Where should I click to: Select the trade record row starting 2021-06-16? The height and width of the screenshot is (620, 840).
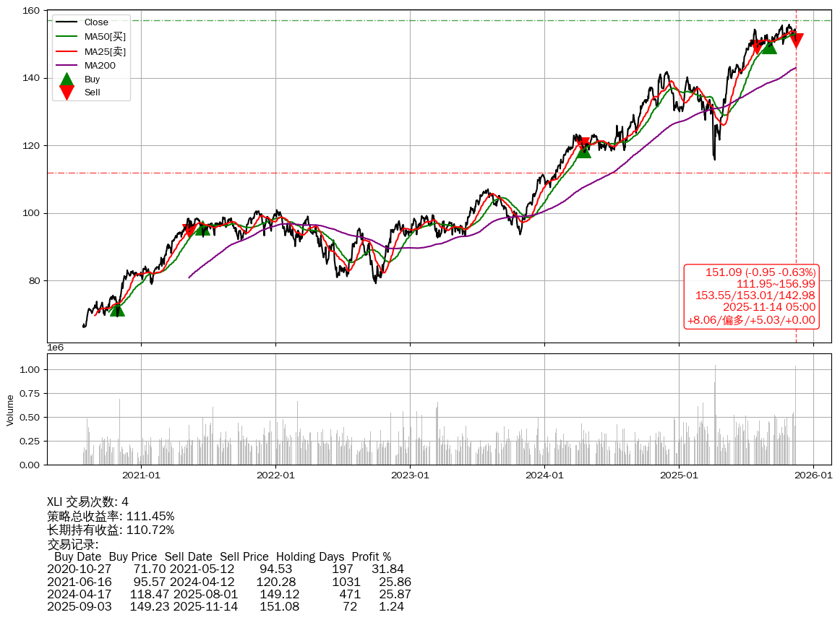click(x=228, y=582)
